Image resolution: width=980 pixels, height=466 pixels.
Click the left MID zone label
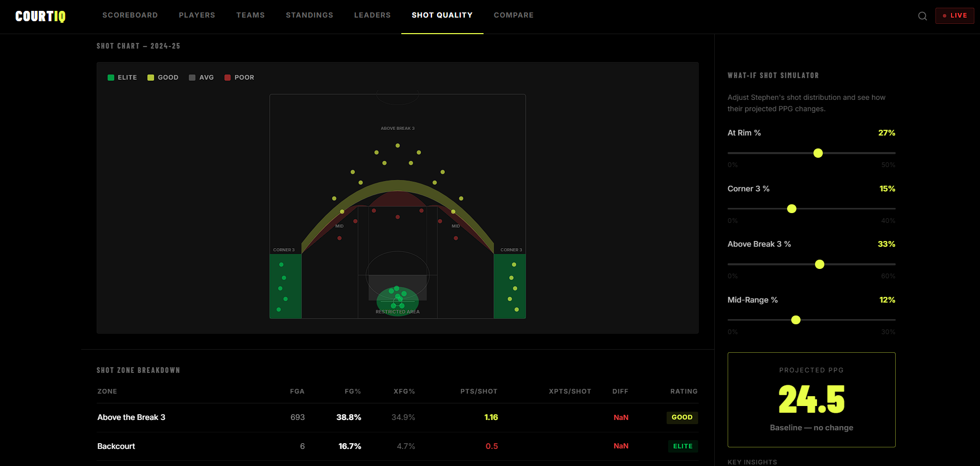[x=339, y=226]
